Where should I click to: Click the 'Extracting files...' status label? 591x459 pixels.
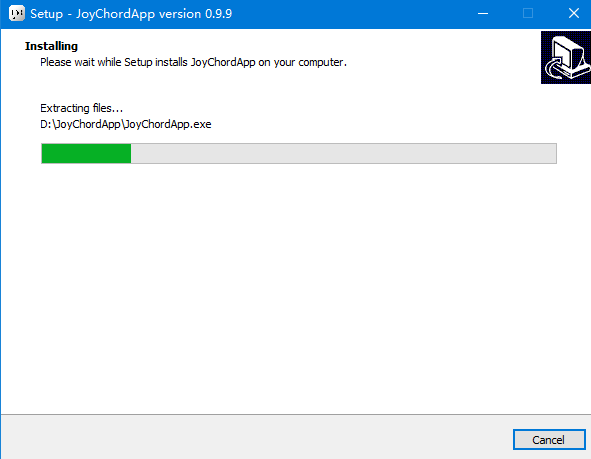pos(81,108)
